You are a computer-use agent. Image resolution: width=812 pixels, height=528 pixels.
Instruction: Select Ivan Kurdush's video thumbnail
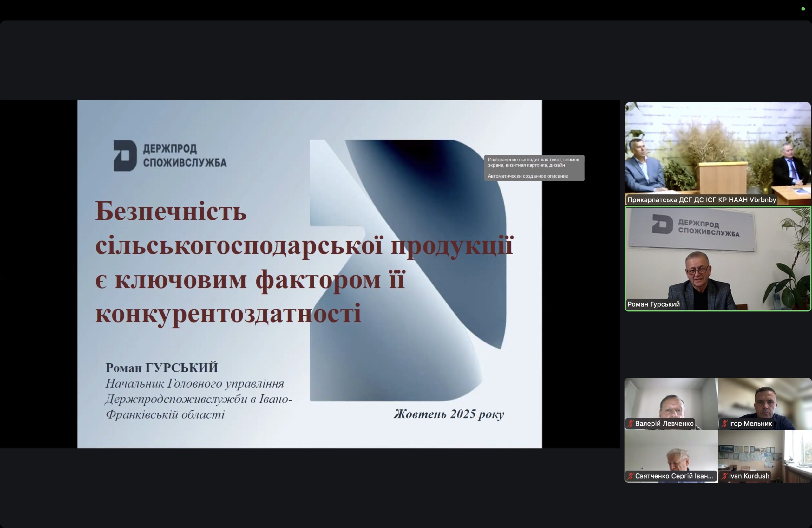(764, 450)
